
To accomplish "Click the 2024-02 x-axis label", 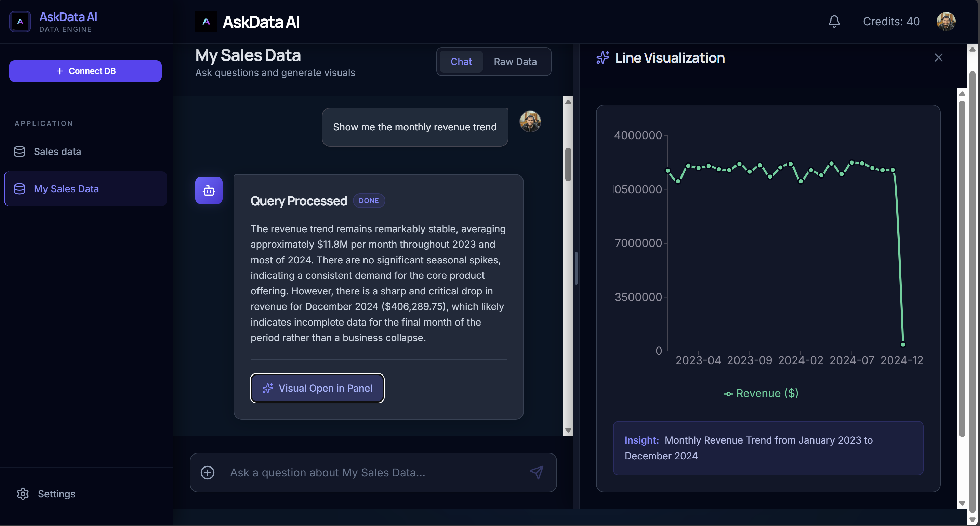I will pyautogui.click(x=800, y=360).
